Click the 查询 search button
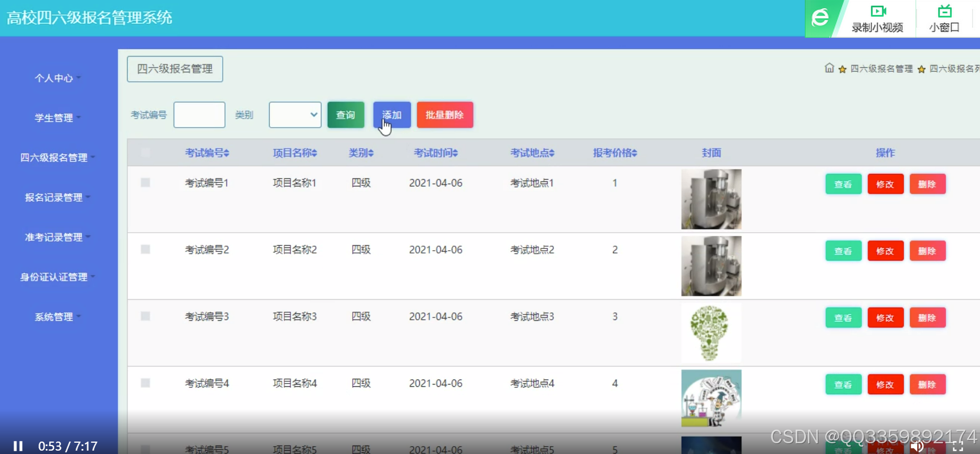This screenshot has height=454, width=980. [x=346, y=115]
